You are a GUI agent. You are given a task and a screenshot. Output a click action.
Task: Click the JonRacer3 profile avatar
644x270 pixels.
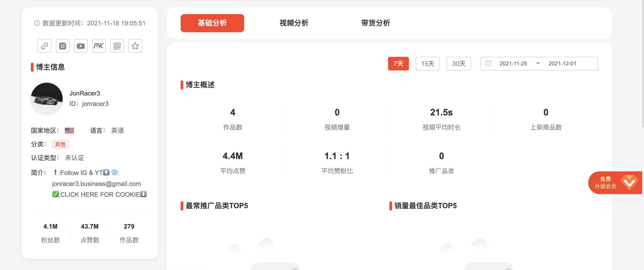[47, 98]
